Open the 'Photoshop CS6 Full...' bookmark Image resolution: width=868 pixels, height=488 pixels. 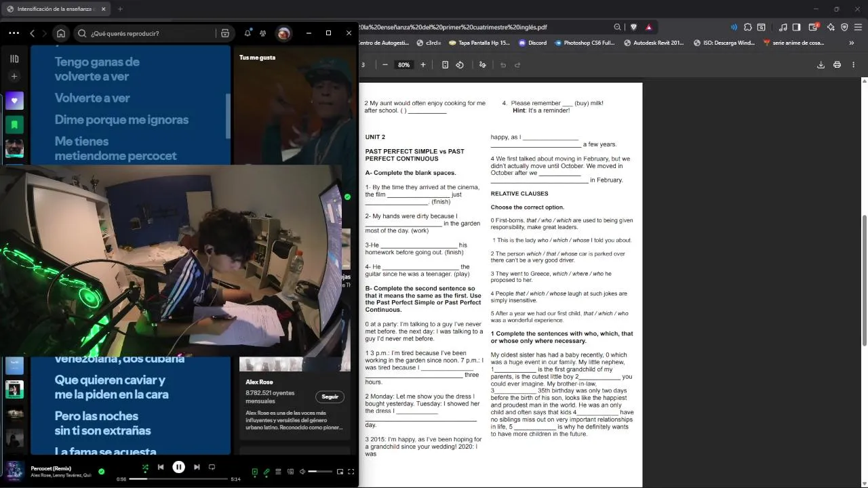coord(585,43)
